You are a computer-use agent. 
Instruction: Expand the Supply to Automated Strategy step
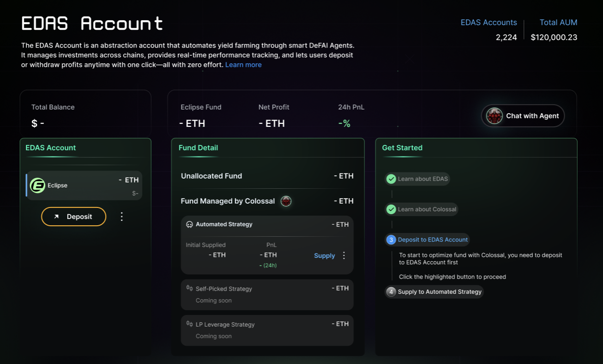point(439,292)
